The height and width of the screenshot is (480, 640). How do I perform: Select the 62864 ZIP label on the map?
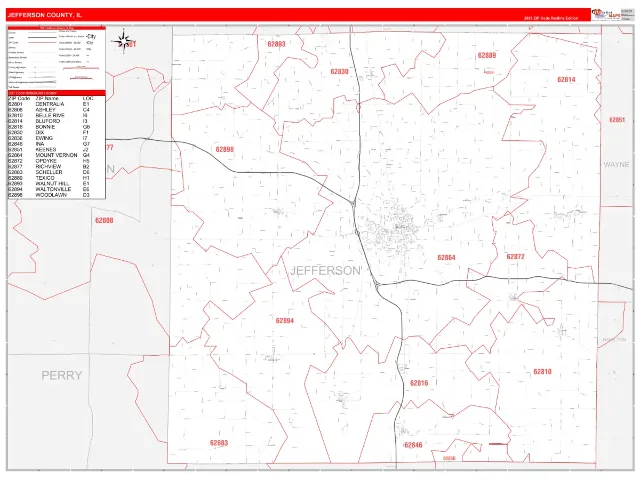point(446,258)
